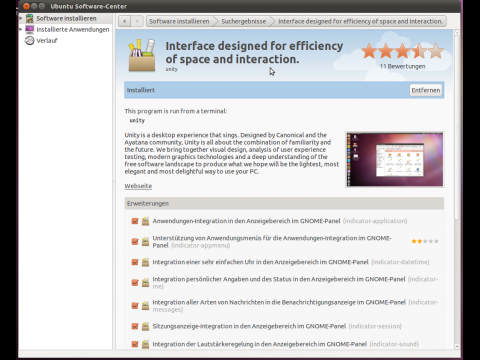This screenshot has height=360, width=480.
Task: Click the package icon for indicator-session
Action: coord(145,326)
